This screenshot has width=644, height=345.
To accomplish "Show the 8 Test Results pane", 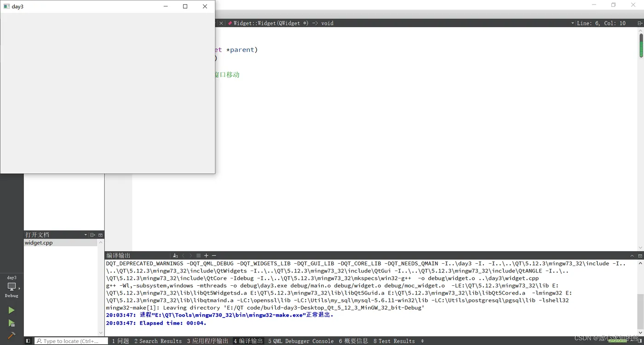I will pyautogui.click(x=394, y=341).
